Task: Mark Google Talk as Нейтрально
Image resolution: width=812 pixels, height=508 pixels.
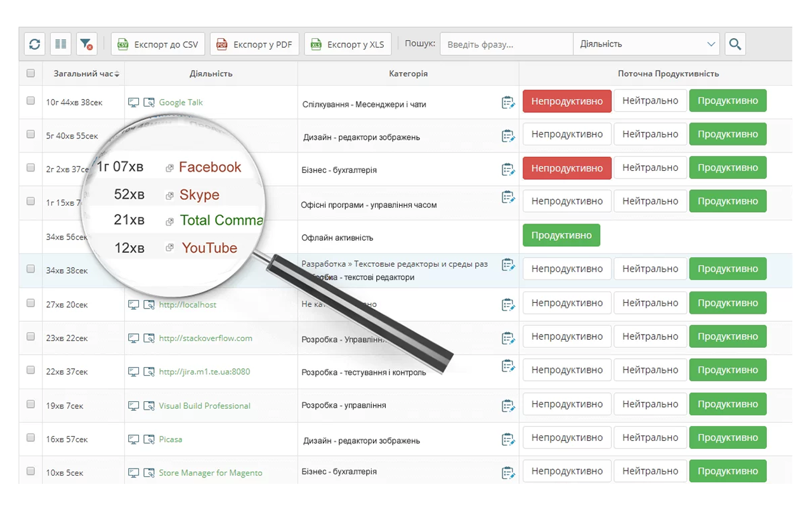Action: tap(650, 101)
